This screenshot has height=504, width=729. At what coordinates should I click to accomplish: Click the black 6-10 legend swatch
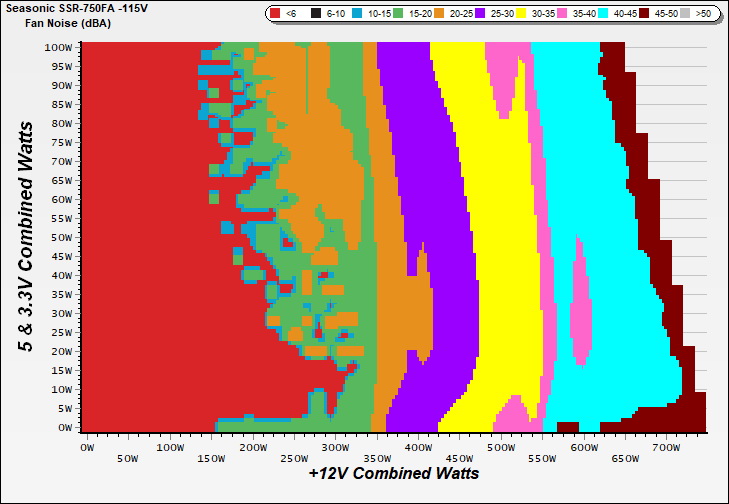(x=316, y=14)
